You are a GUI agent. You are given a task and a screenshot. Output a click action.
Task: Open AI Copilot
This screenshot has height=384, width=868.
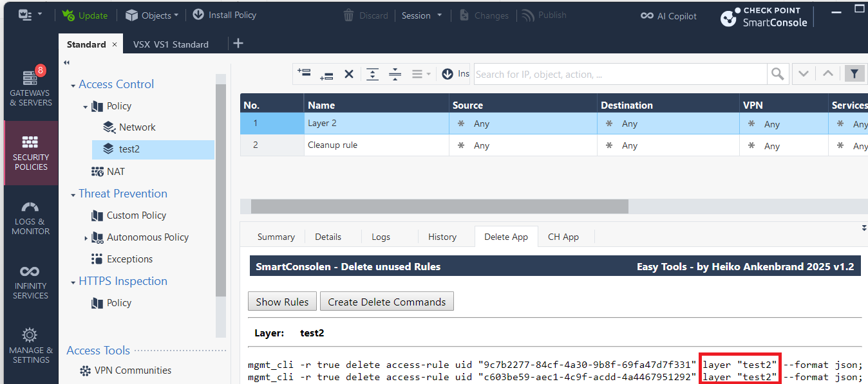(x=668, y=16)
